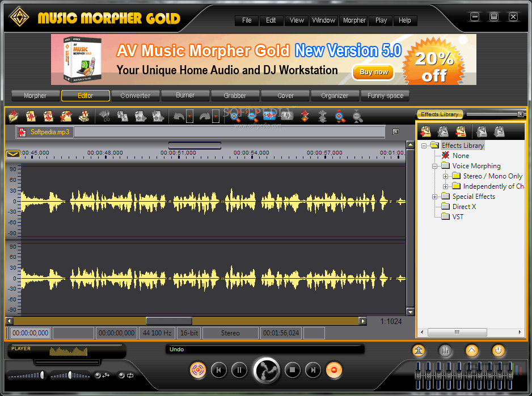
Task: Click the orange power icon
Action: 499,351
